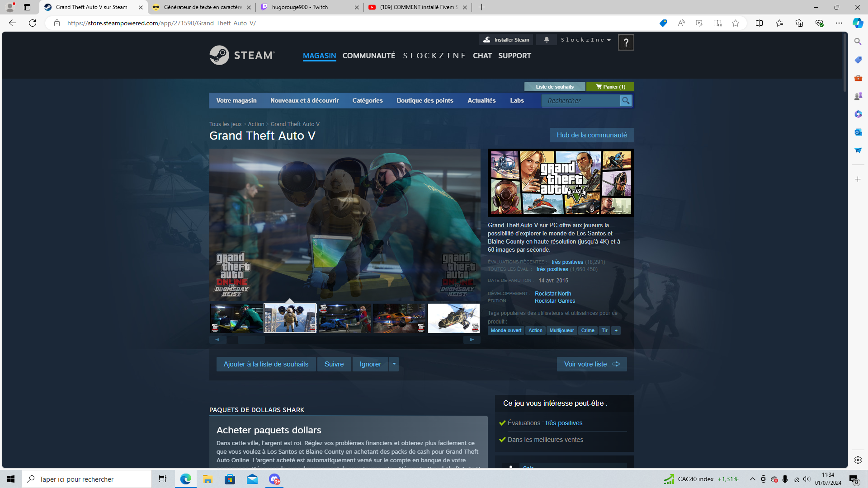Select the orange car screenshot thumbnail

point(399,318)
